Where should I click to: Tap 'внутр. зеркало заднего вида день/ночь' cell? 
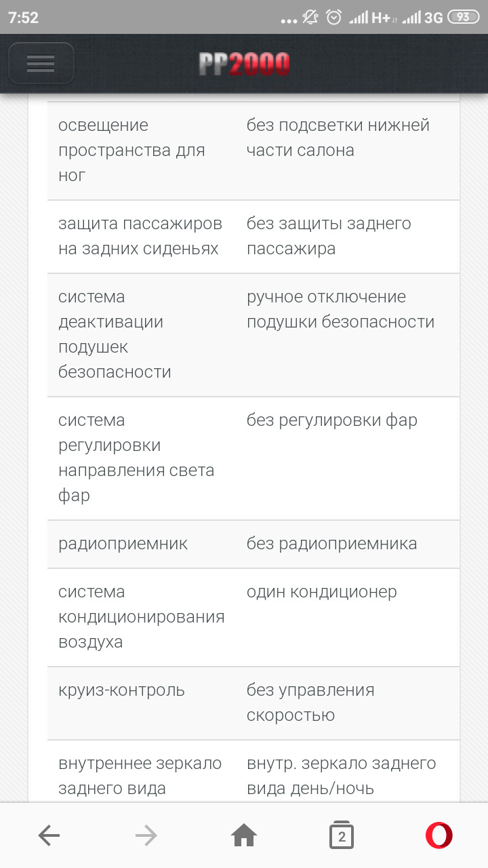click(341, 776)
